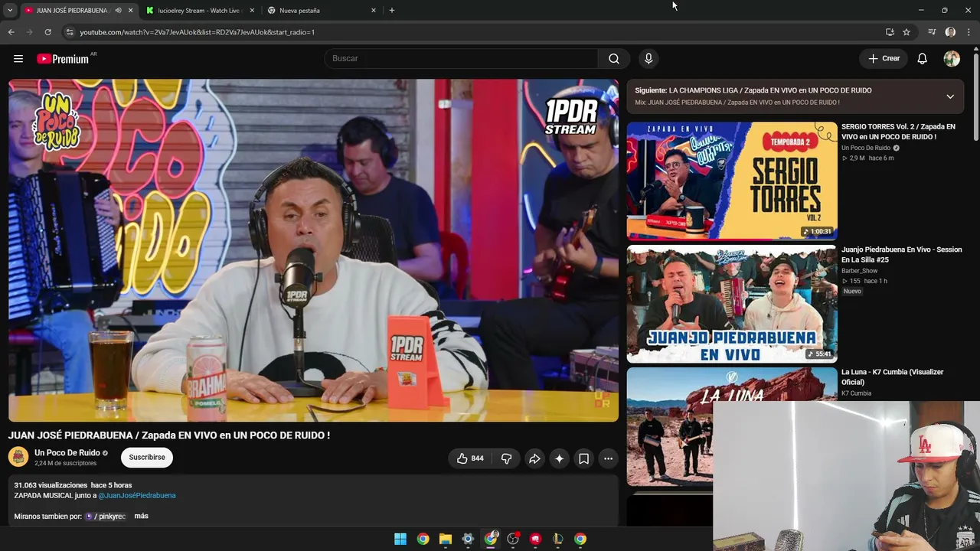980x551 pixels.
Task: Open the Juanjo Piedrabuena En Vivo thumbnail
Action: [x=732, y=304]
